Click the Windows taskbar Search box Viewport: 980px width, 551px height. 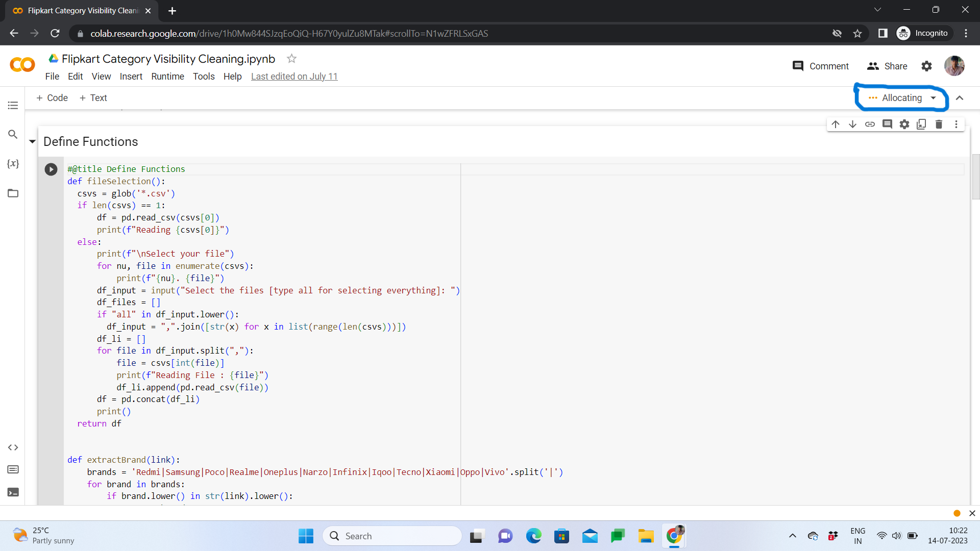392,536
